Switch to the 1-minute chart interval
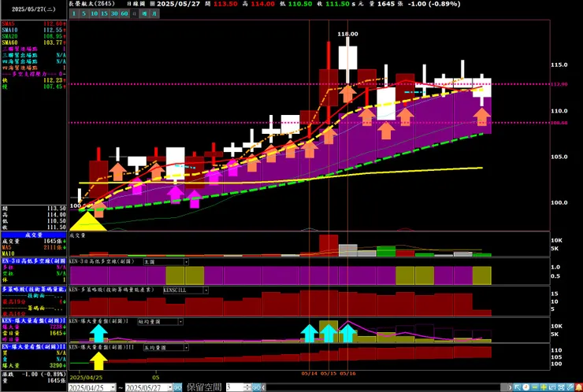Image resolution: width=583 pixels, height=392 pixels. 73,13
